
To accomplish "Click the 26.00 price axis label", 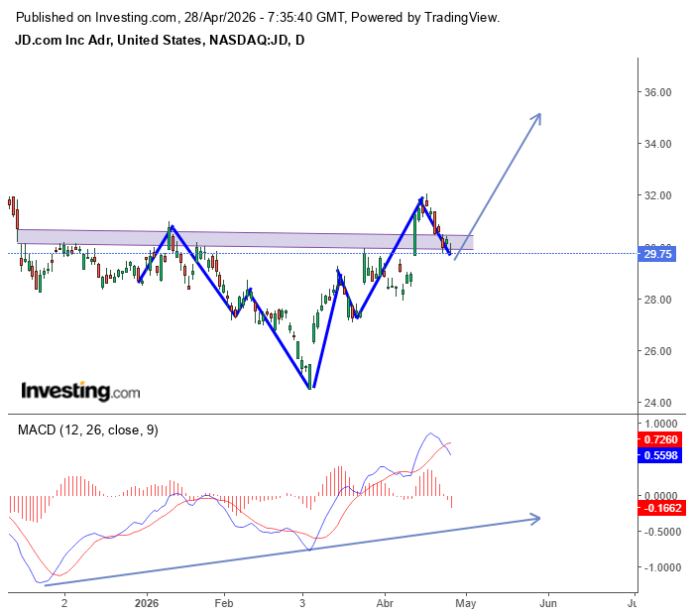I will click(657, 351).
